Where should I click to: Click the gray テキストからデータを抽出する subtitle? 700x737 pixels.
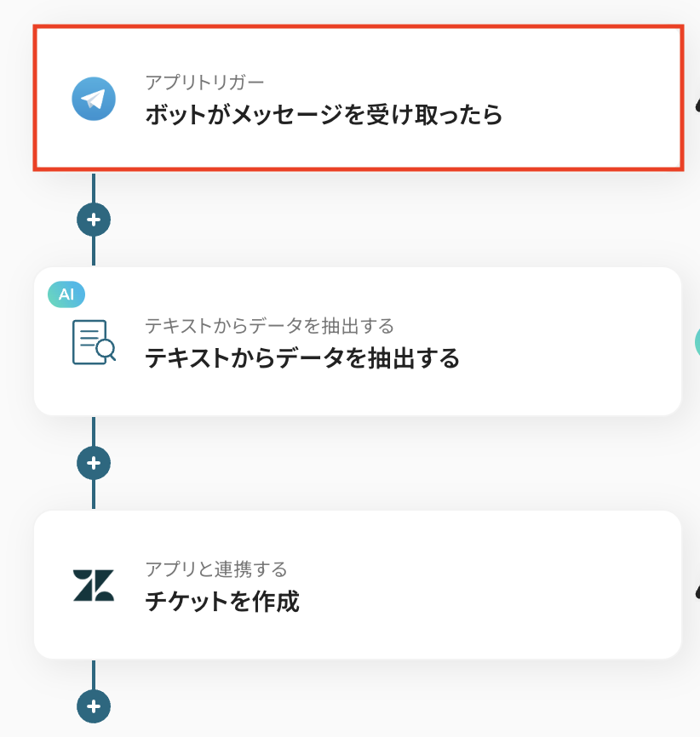(269, 325)
